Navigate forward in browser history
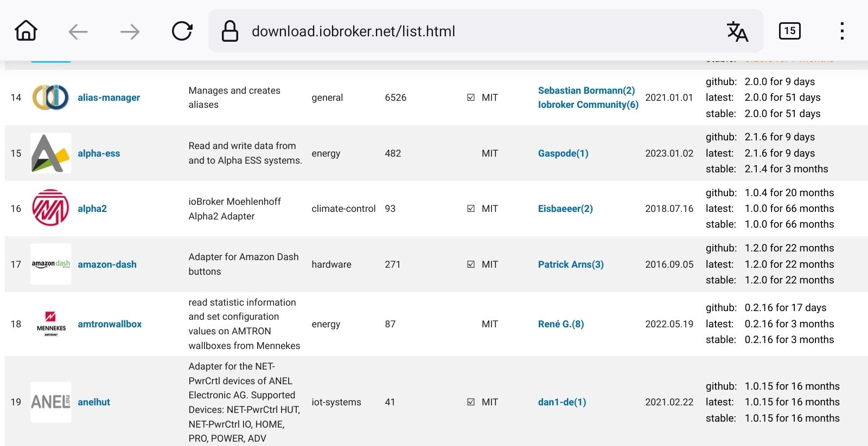Screen dimensions: 868x446 130,31
